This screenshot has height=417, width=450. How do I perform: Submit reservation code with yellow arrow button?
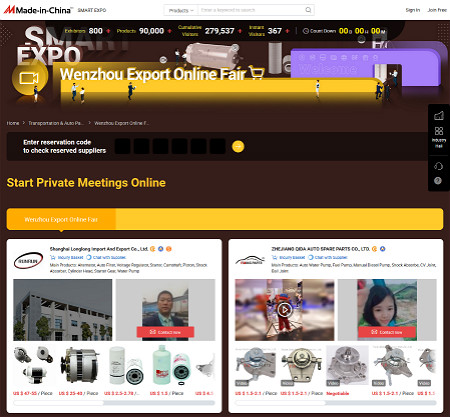[x=238, y=146]
